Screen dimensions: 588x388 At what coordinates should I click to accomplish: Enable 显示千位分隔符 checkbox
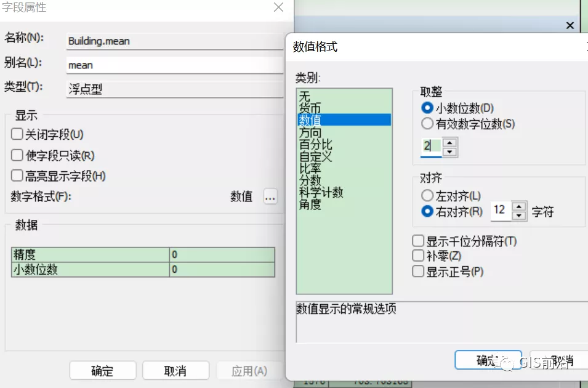[x=418, y=241]
